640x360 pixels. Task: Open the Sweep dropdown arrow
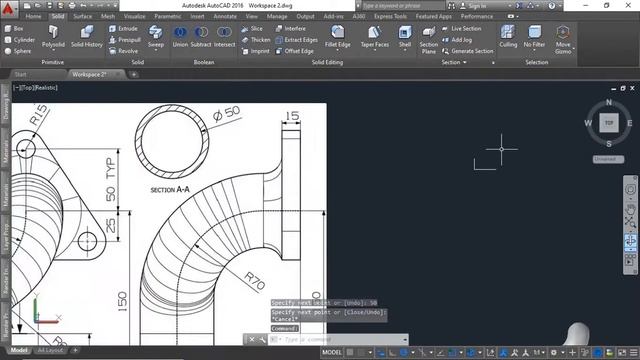[156, 50]
